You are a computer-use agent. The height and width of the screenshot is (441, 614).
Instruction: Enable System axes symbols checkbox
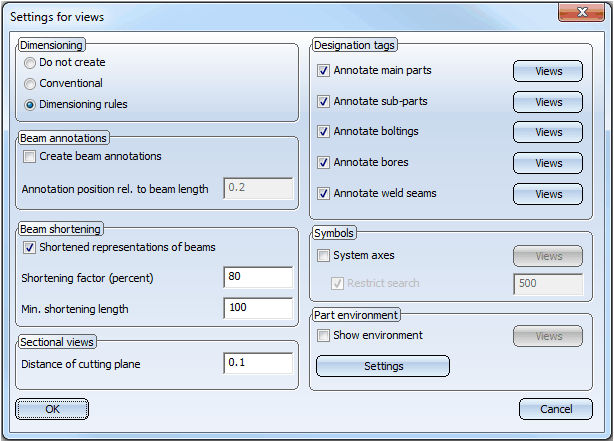click(x=323, y=256)
